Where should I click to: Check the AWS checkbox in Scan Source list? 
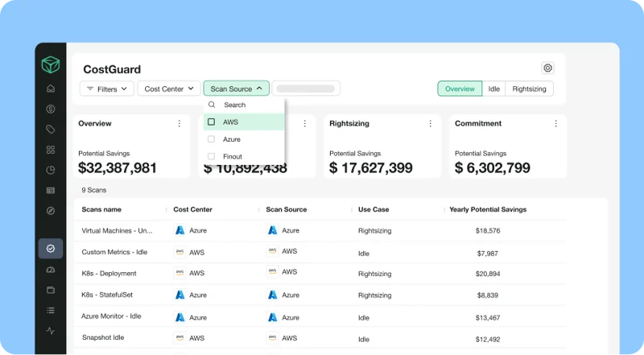(212, 122)
